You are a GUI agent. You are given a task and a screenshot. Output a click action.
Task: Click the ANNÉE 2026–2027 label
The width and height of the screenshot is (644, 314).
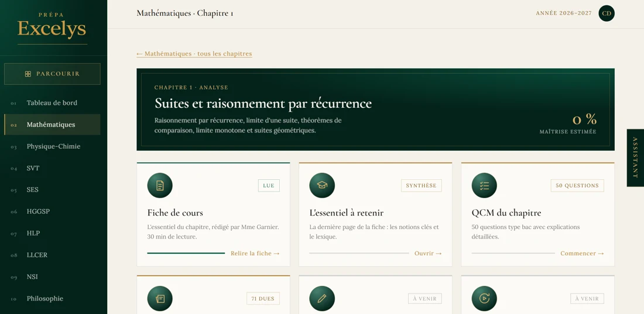(563, 13)
